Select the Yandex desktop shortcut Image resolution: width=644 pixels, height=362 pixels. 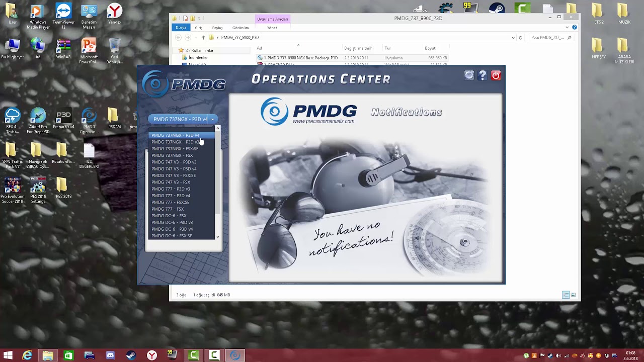(x=115, y=15)
